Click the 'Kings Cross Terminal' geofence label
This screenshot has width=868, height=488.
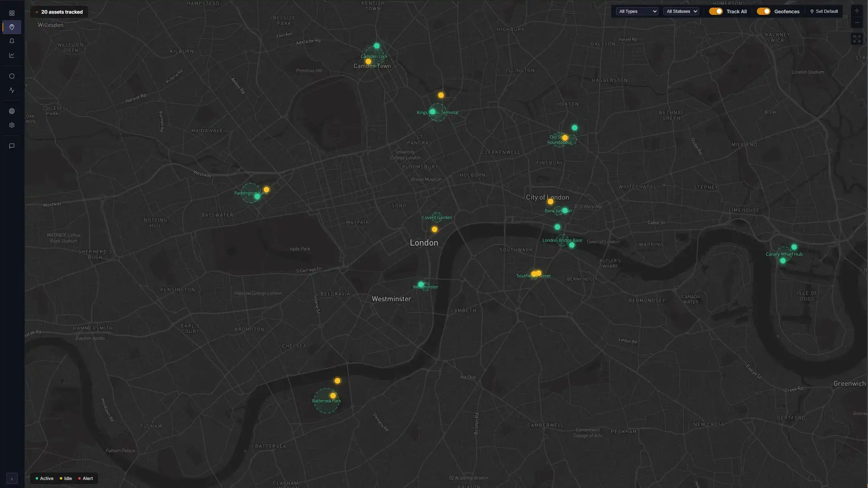click(437, 112)
